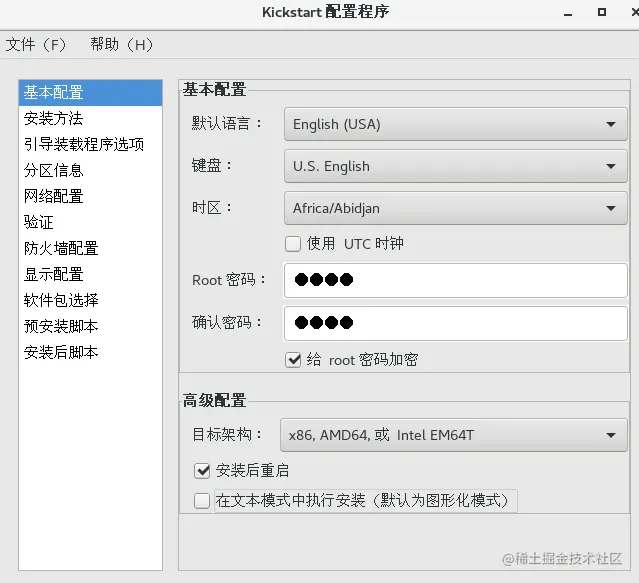Viewport: 639px width, 583px height.
Task: Uncheck 给 root 密码加密 checkbox
Action: tap(293, 360)
